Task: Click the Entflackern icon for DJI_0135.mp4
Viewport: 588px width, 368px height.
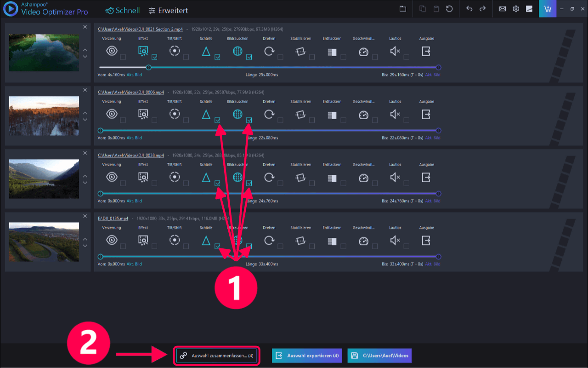Action: pyautogui.click(x=332, y=241)
